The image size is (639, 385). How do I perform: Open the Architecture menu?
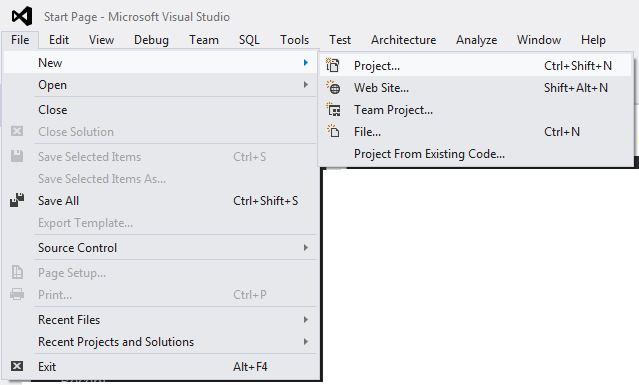(x=403, y=40)
